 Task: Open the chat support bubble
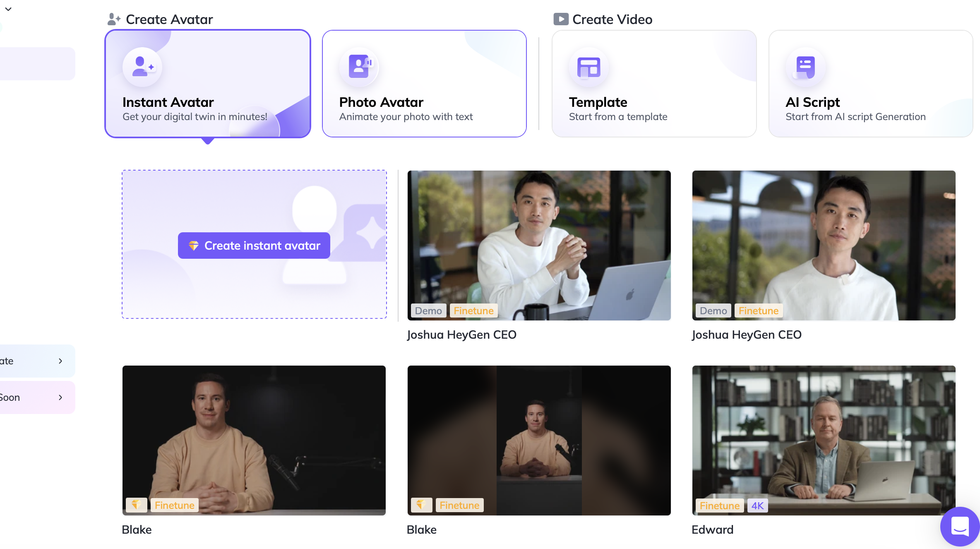point(960,527)
